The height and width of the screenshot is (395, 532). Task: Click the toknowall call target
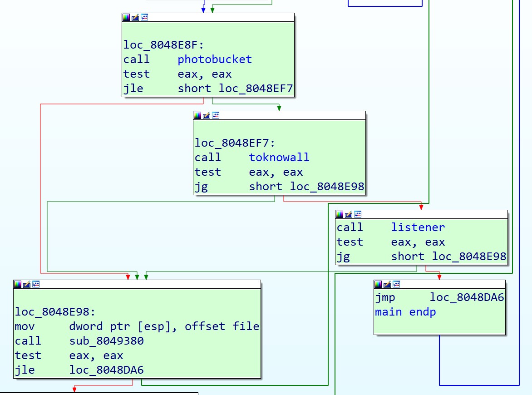pos(279,158)
